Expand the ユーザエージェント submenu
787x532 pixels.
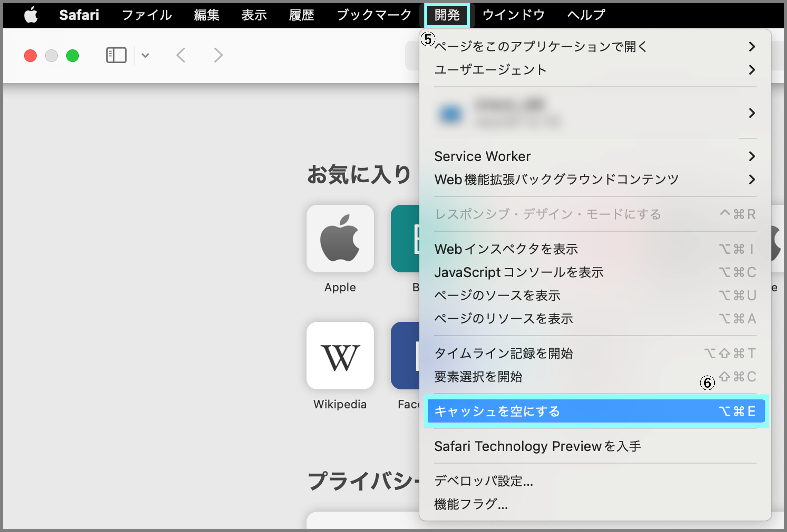coord(595,70)
